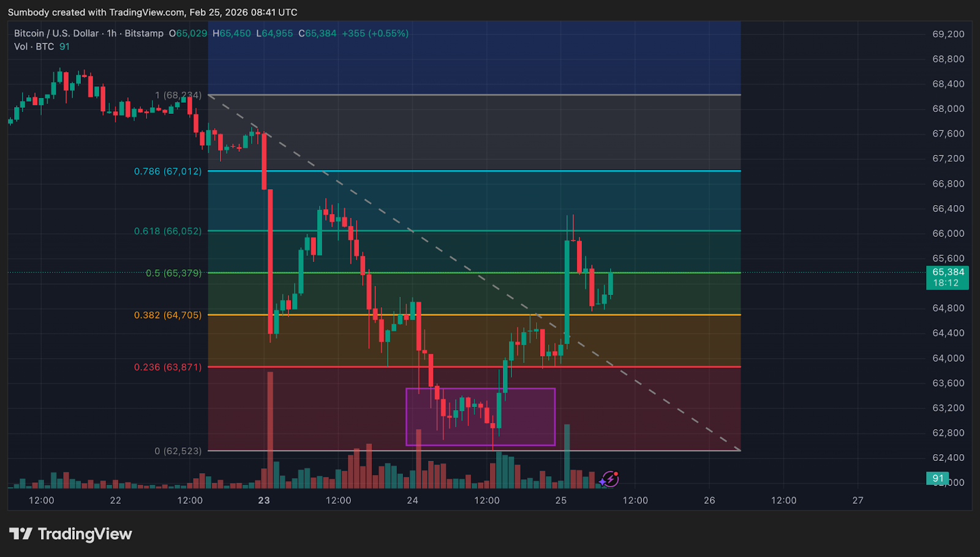Click the 69,200 price axis label
Viewport: 980px width, 557px height.
(948, 34)
